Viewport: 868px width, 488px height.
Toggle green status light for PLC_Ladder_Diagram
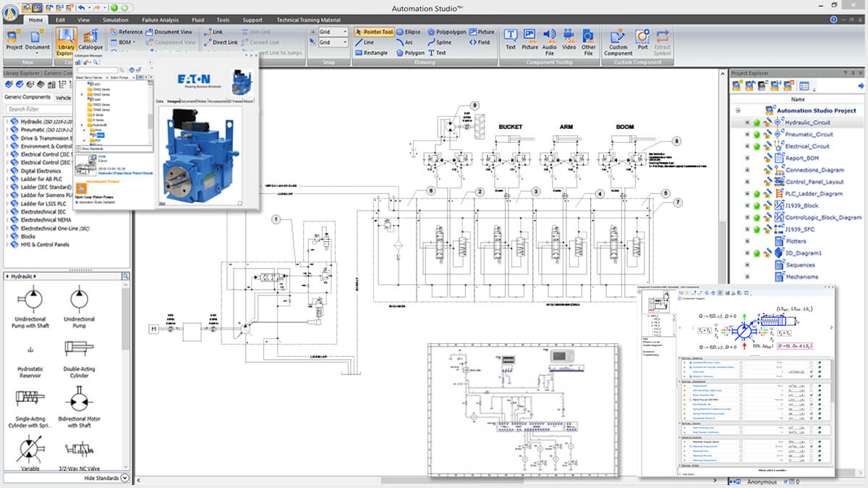757,194
